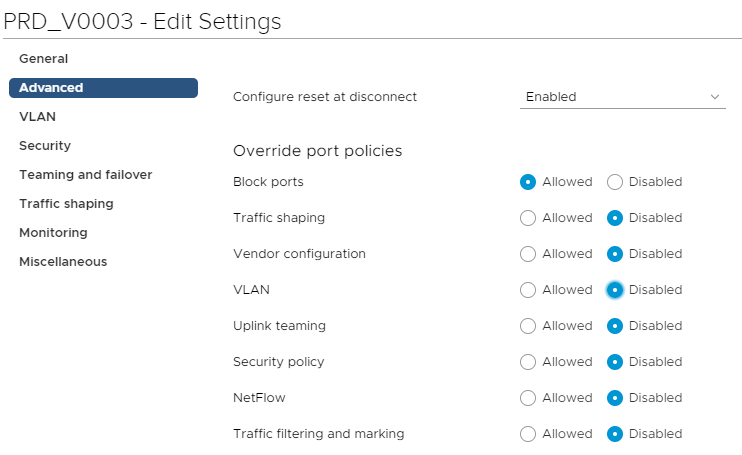Choose Disabled for Uplink teaming override
The image size is (742, 455).
[x=615, y=326]
